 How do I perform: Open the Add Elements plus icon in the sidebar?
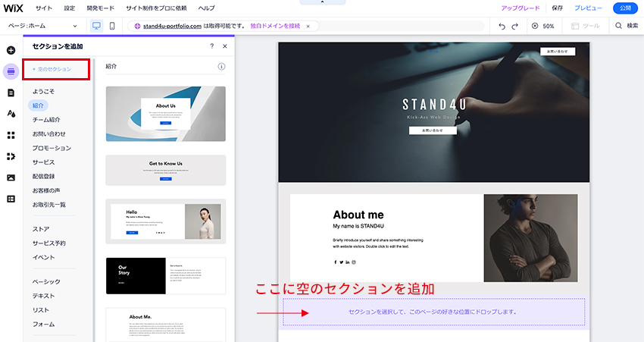tap(11, 50)
